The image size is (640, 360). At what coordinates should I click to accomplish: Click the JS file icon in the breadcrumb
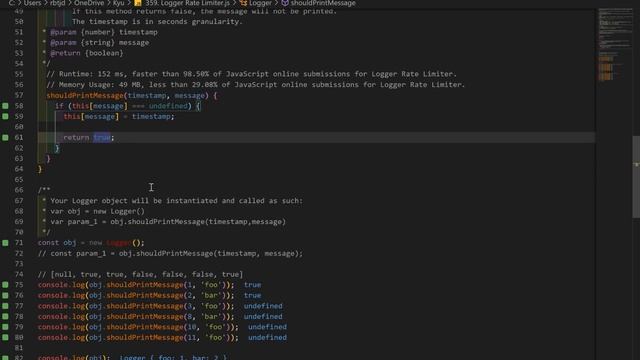138,3
